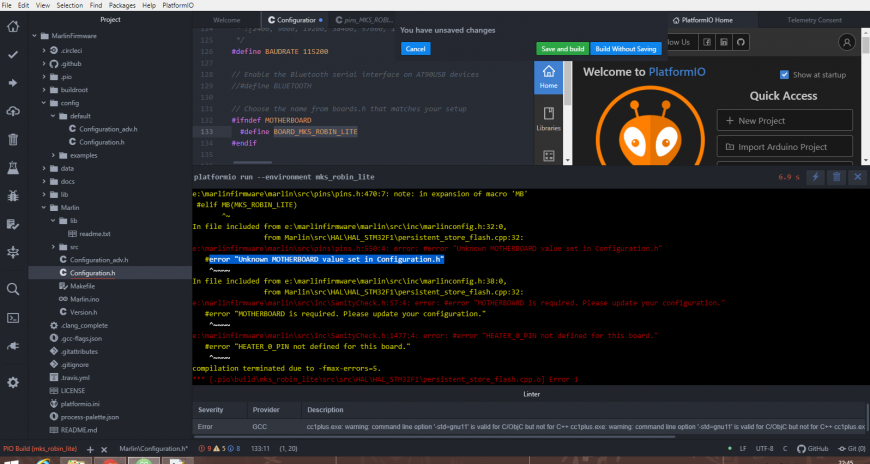Click Save and build button

click(563, 49)
